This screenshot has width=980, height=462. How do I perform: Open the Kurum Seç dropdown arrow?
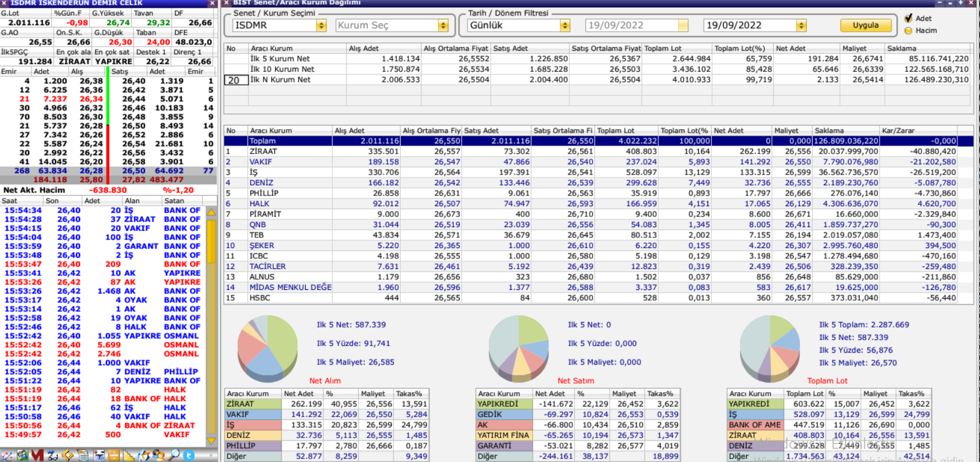443,26
